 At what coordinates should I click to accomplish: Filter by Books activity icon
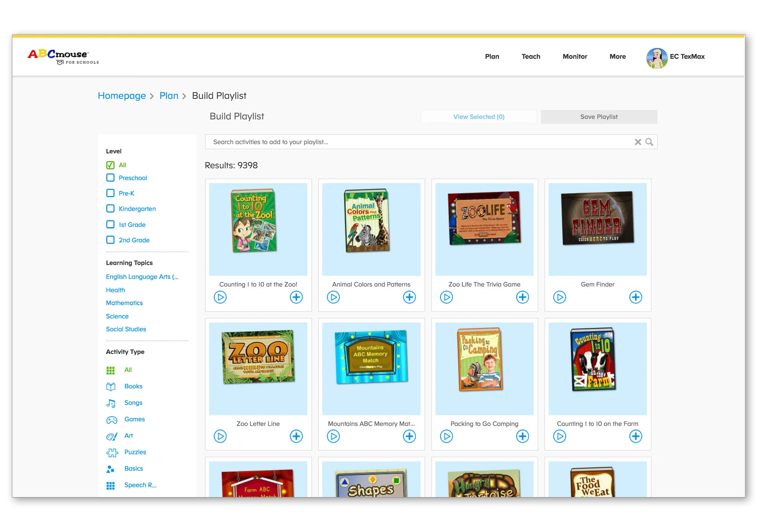111,386
